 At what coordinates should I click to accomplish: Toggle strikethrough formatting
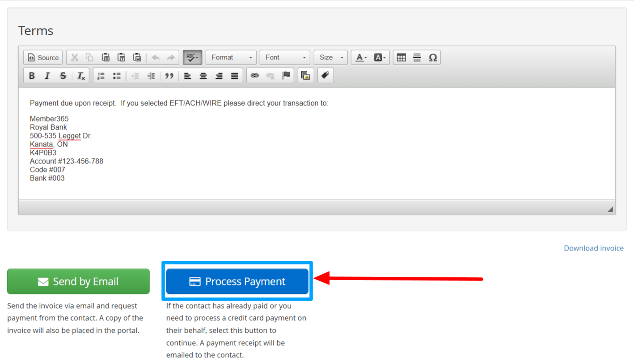point(63,76)
